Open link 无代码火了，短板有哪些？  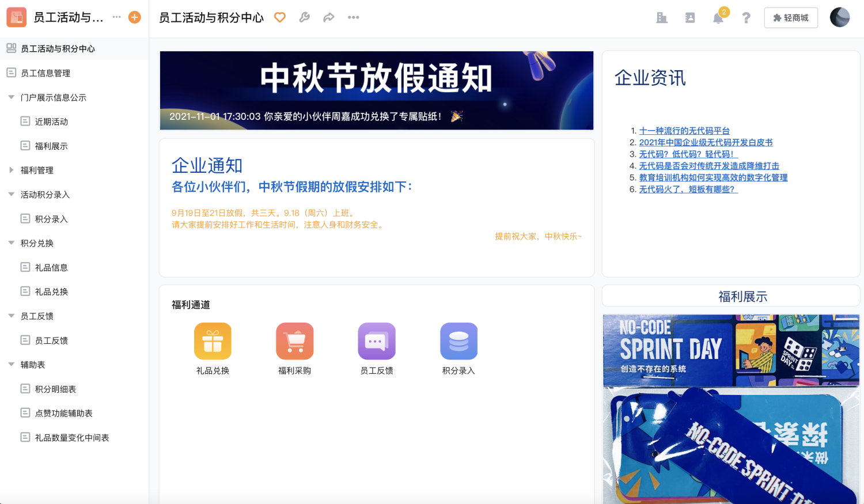point(688,189)
